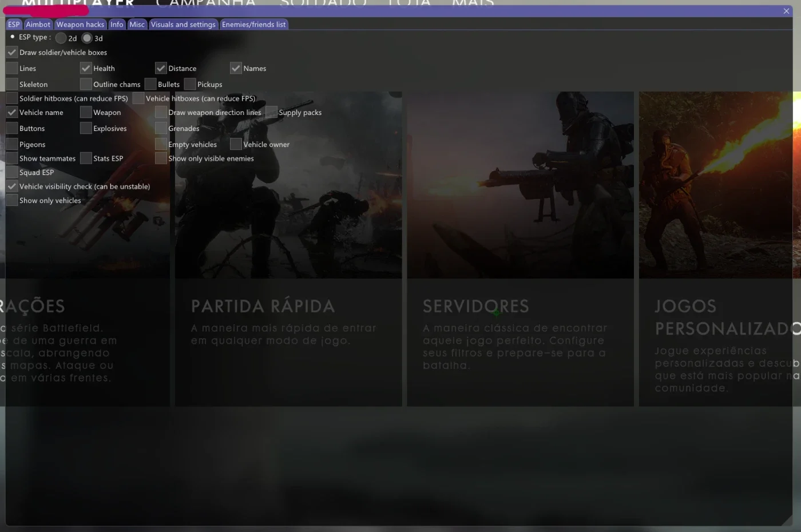801x532 pixels.
Task: Open the Aimbot tab
Action: pos(38,24)
